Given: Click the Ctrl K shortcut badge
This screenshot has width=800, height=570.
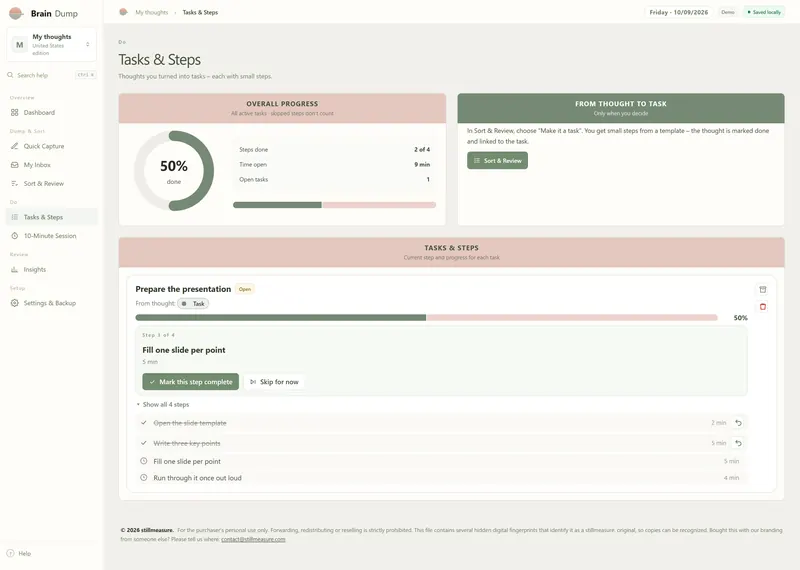Looking at the screenshot, I should pyautogui.click(x=85, y=75).
